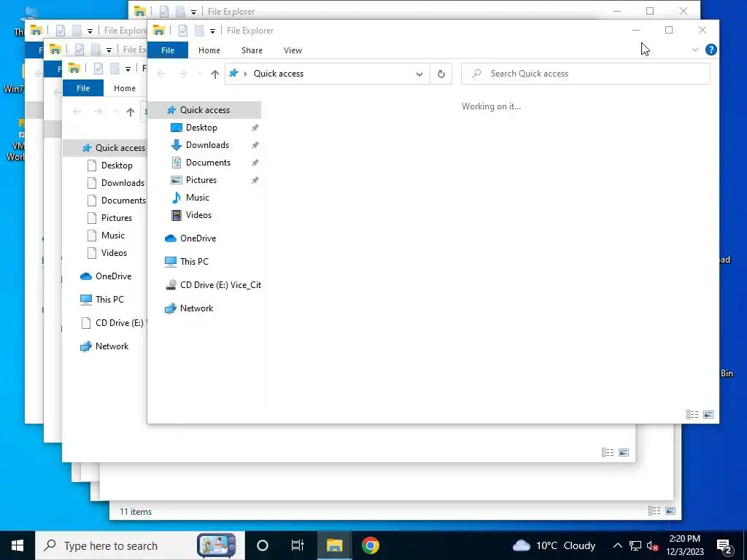
Task: Open Cortana circle on taskbar
Action: click(263, 545)
